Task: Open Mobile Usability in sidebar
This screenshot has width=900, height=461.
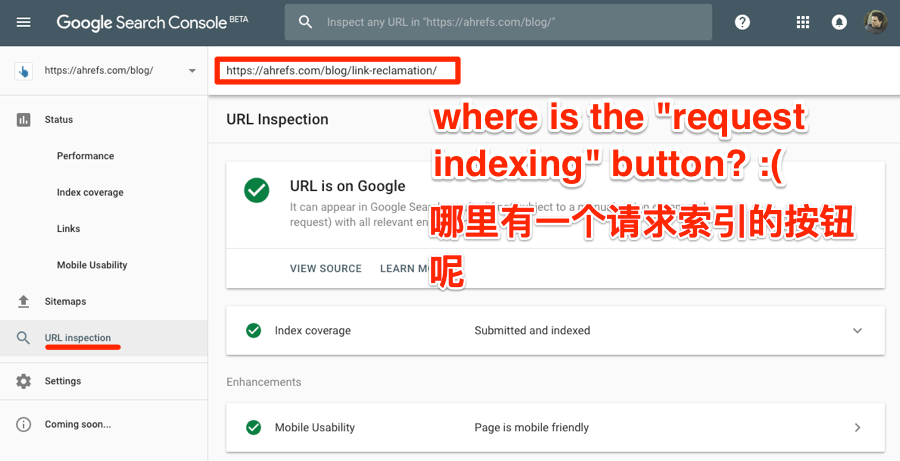Action: tap(92, 265)
